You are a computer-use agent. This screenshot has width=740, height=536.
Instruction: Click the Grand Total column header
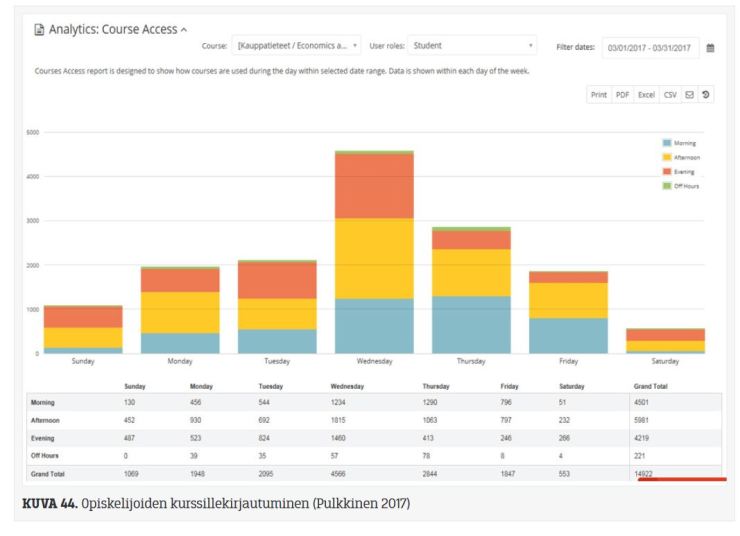652,385
